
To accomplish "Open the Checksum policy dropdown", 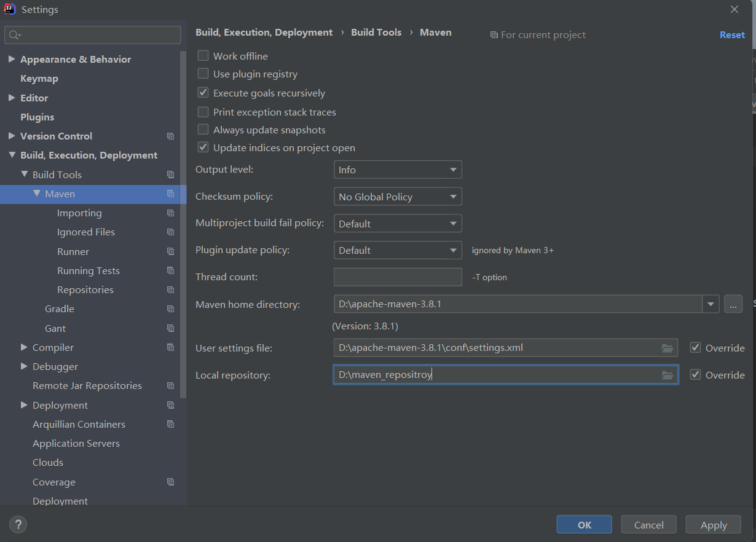I will tap(398, 197).
